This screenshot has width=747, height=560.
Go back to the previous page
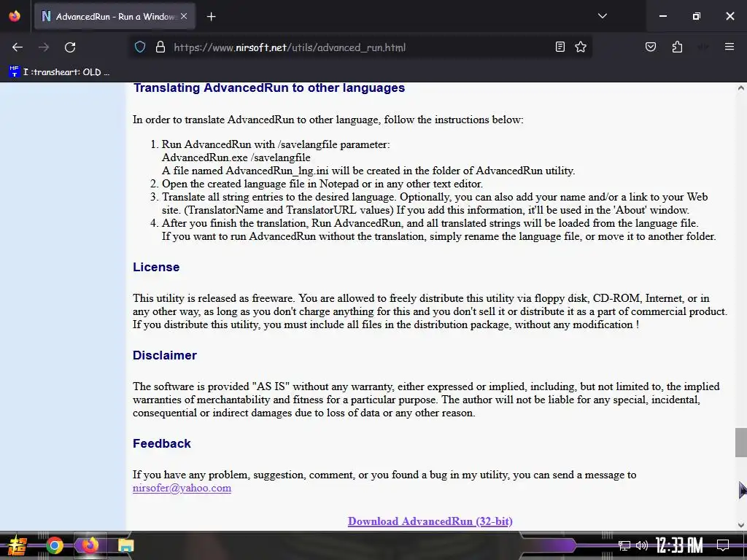click(18, 47)
